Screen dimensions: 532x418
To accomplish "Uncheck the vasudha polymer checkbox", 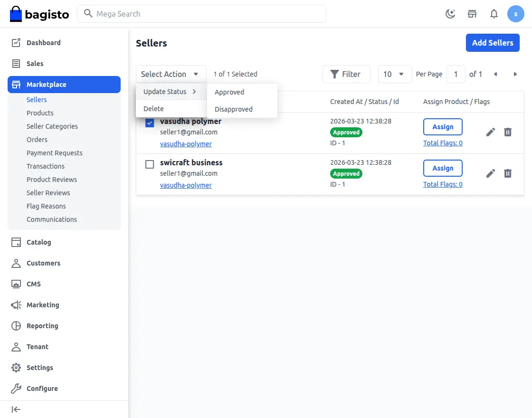I will (150, 123).
